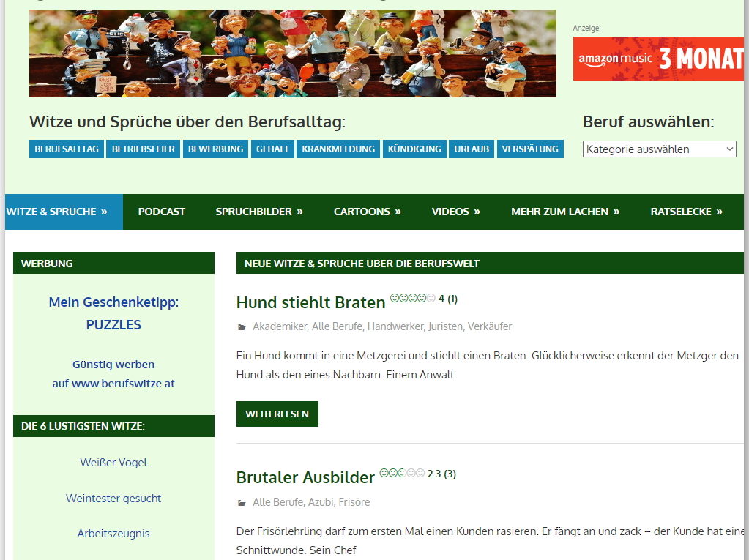
Task: Rate Hund stiehlt Braten with the first smiley
Action: coord(395,299)
